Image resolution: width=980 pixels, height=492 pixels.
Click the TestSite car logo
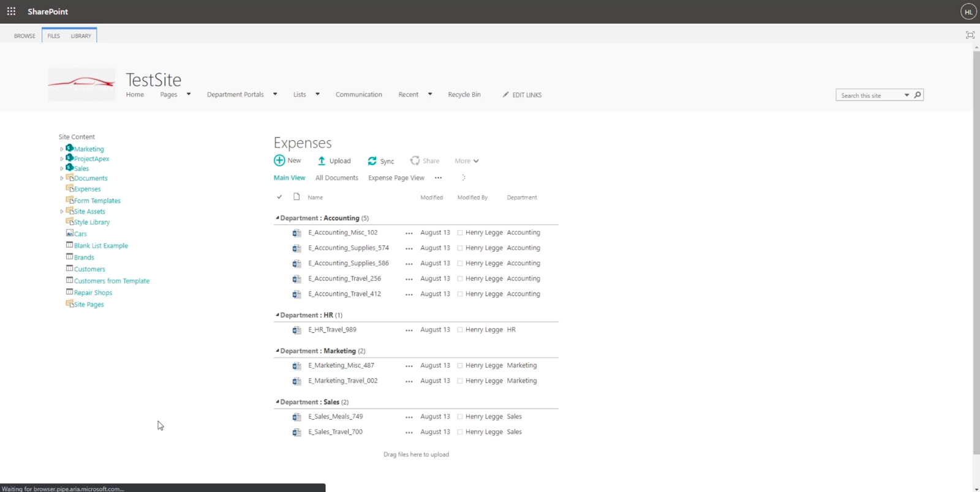coord(81,84)
